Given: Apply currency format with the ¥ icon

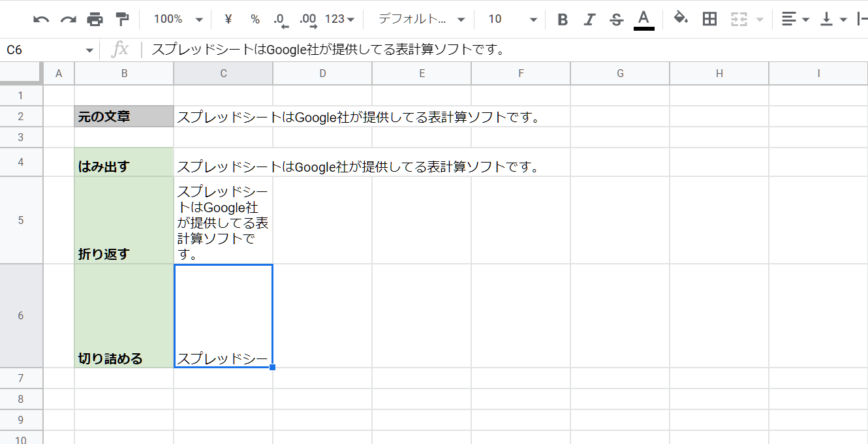Looking at the screenshot, I should [227, 20].
